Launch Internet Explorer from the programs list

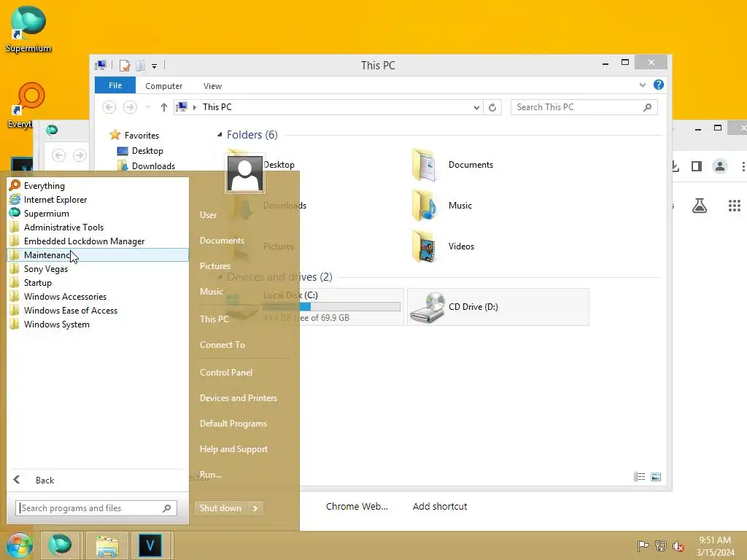point(98,200)
